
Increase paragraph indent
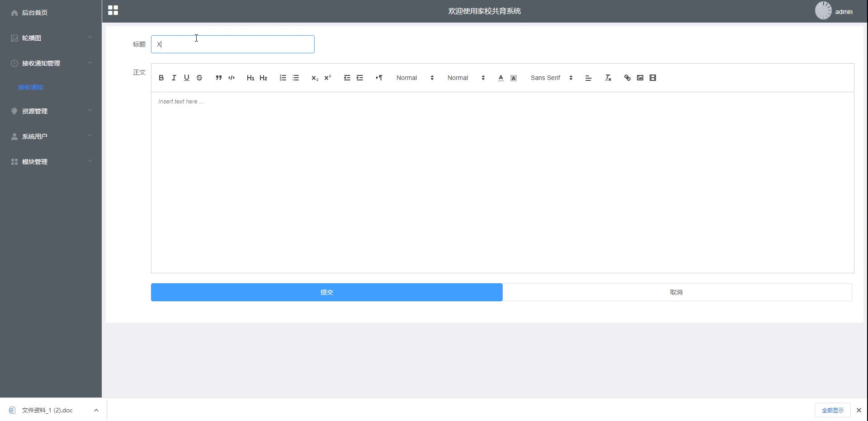[x=360, y=78]
